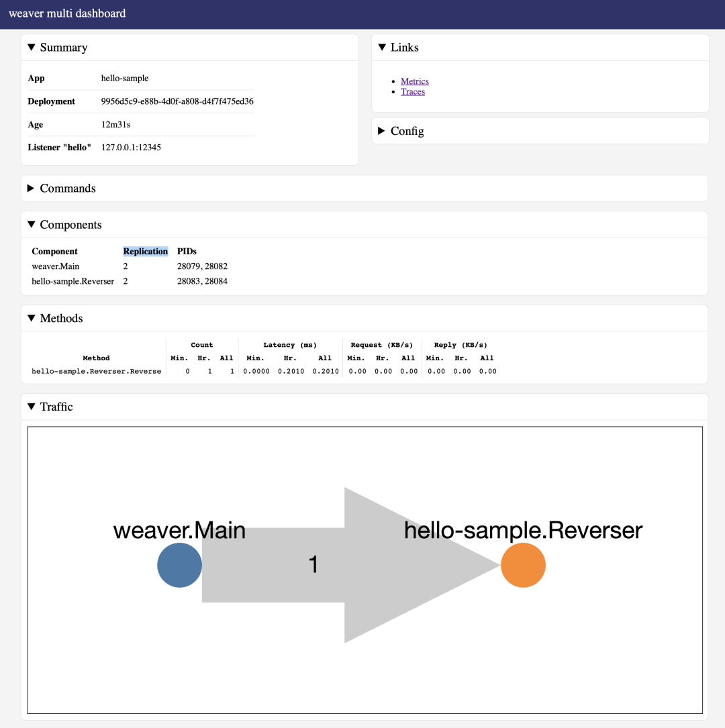Click the Reply (KB/s) column group header

(461, 345)
